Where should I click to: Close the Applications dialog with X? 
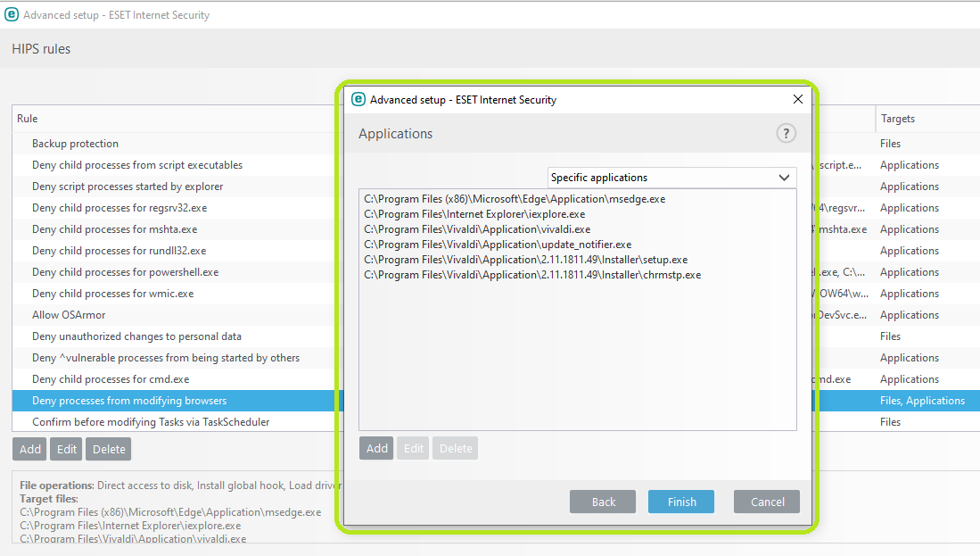797,99
